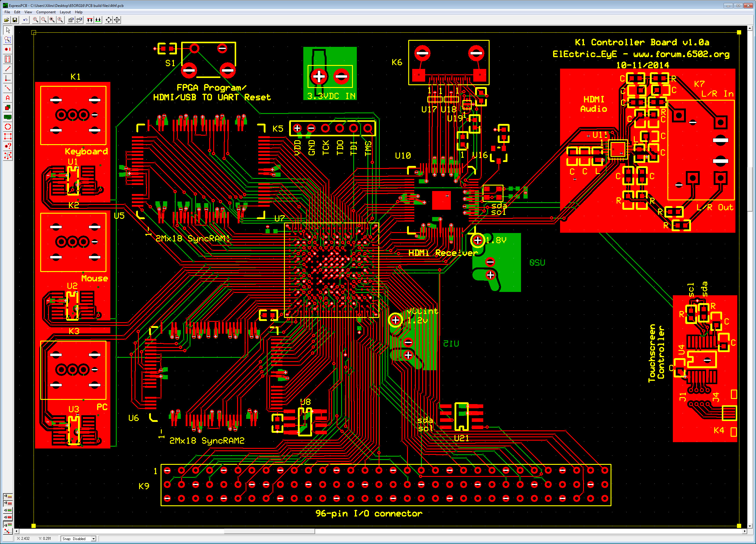This screenshot has width=756, height=544.
Task: Select the place text tool
Action: tap(8, 98)
